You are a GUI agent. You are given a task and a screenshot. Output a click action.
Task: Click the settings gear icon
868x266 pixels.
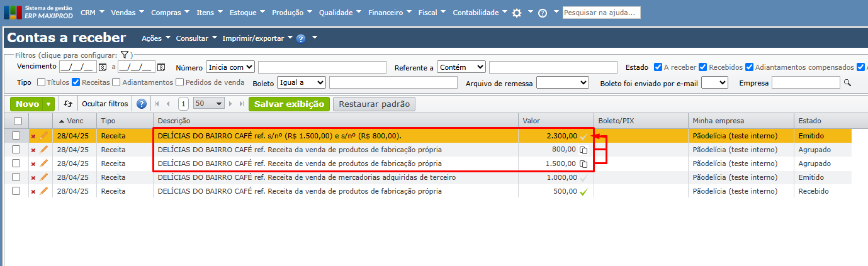tap(517, 13)
